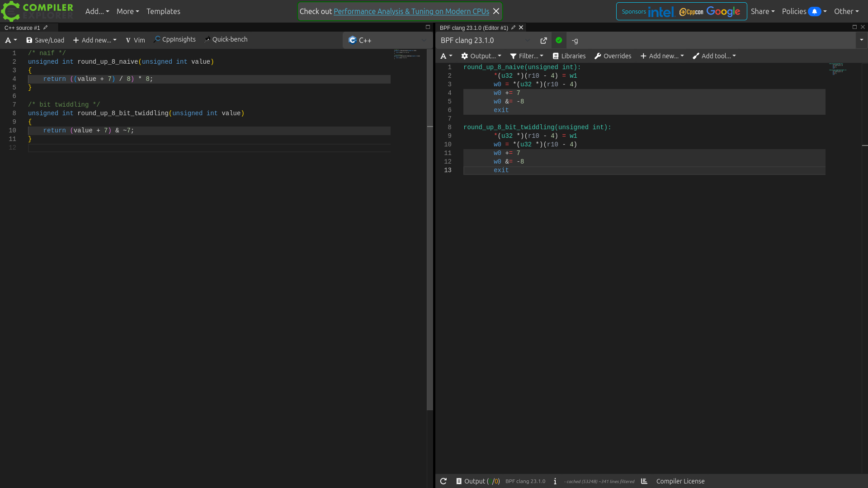Rename C++ source #1 tab with pencil icon
Viewport: 868px width, 488px height.
pyautogui.click(x=45, y=28)
